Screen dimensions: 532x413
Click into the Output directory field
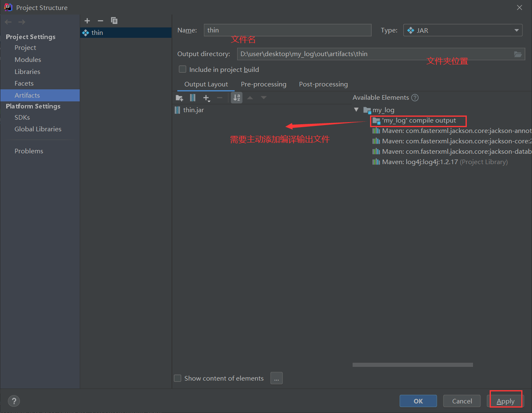click(375, 54)
